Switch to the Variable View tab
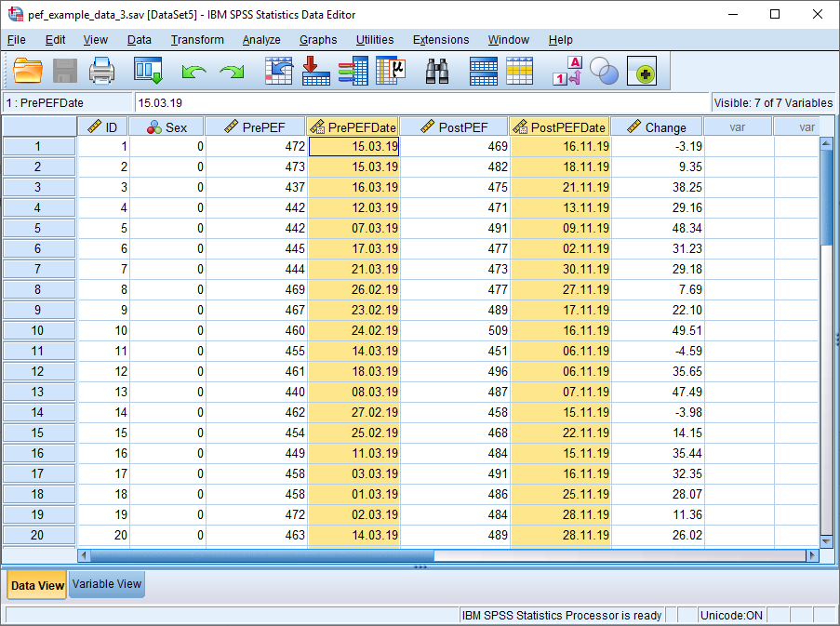The width and height of the screenshot is (840, 626). pyautogui.click(x=106, y=584)
